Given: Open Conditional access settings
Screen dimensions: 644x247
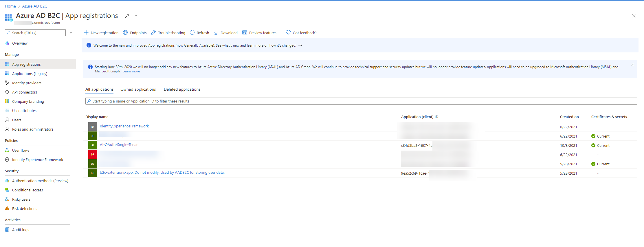Looking at the screenshot, I should click(x=27, y=190).
